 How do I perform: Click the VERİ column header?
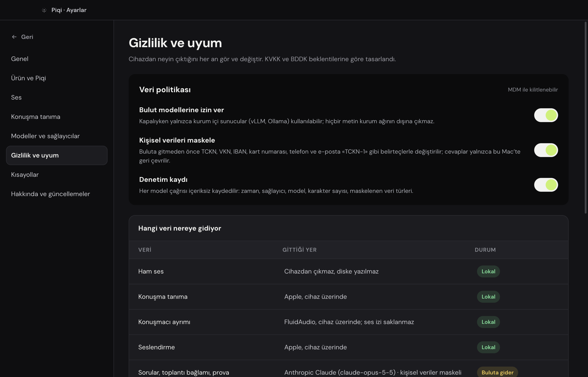pos(145,250)
